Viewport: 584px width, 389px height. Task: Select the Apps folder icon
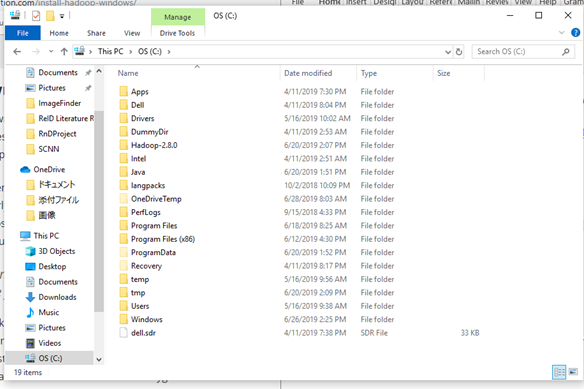[x=124, y=91]
